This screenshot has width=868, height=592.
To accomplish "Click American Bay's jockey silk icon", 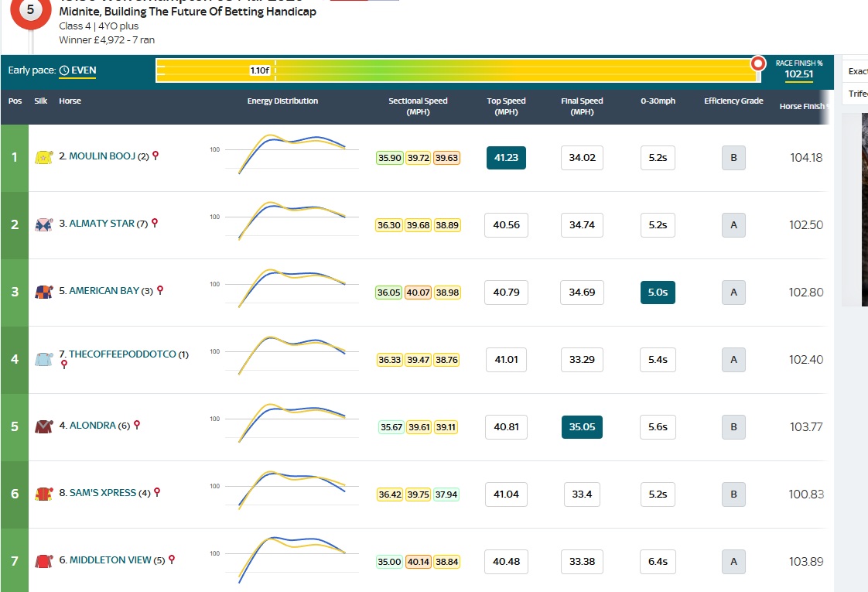I will [43, 292].
